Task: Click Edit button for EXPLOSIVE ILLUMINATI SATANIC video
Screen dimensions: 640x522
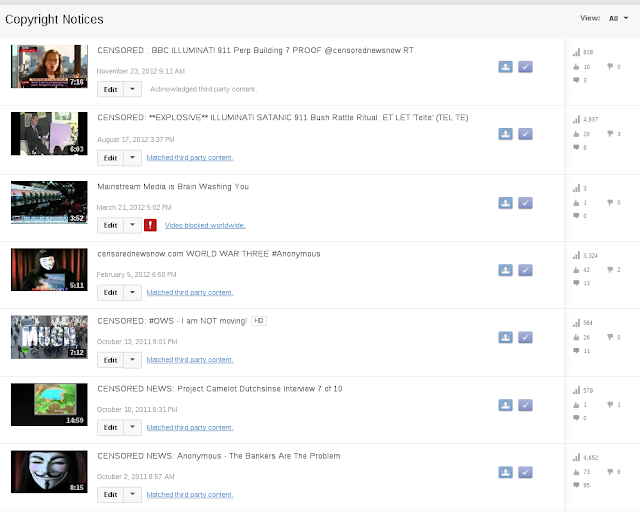Action: (110, 158)
